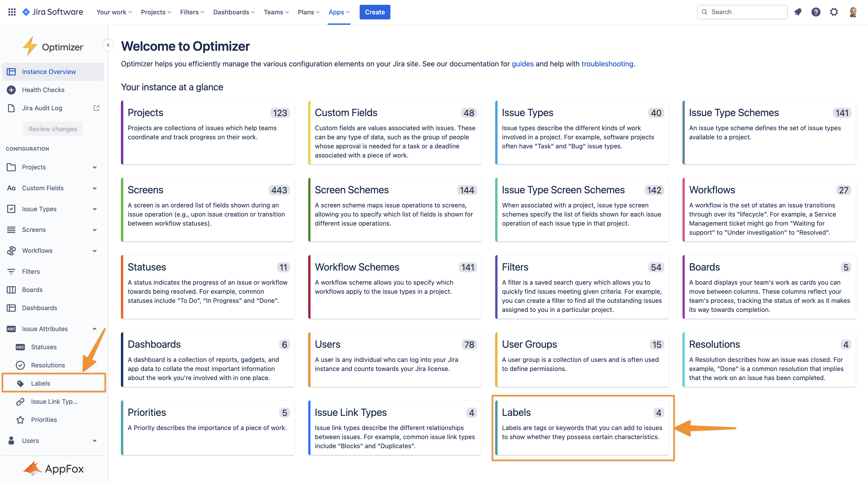Open the Apps menu in top navigation
The image size is (868, 482).
(x=339, y=12)
